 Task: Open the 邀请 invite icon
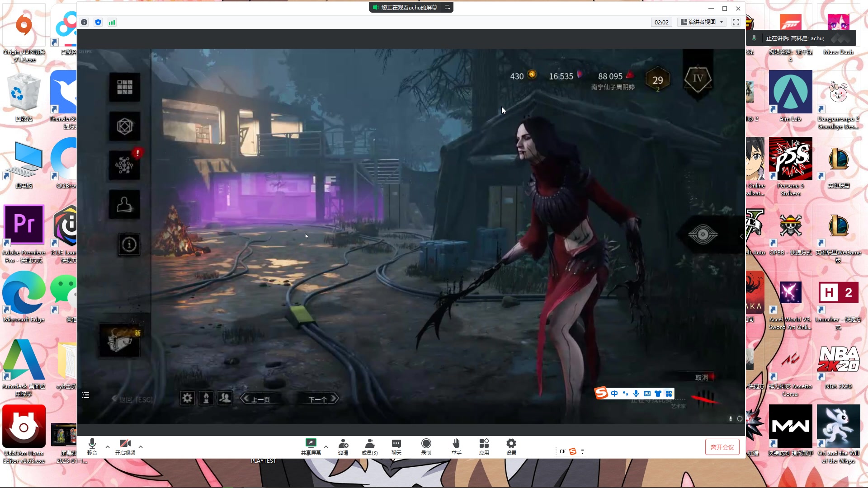(343, 446)
